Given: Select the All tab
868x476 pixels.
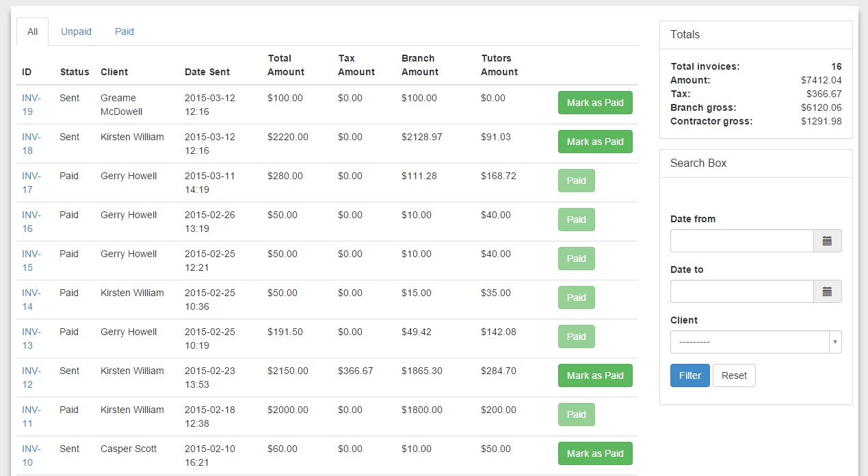Looking at the screenshot, I should pos(32,31).
